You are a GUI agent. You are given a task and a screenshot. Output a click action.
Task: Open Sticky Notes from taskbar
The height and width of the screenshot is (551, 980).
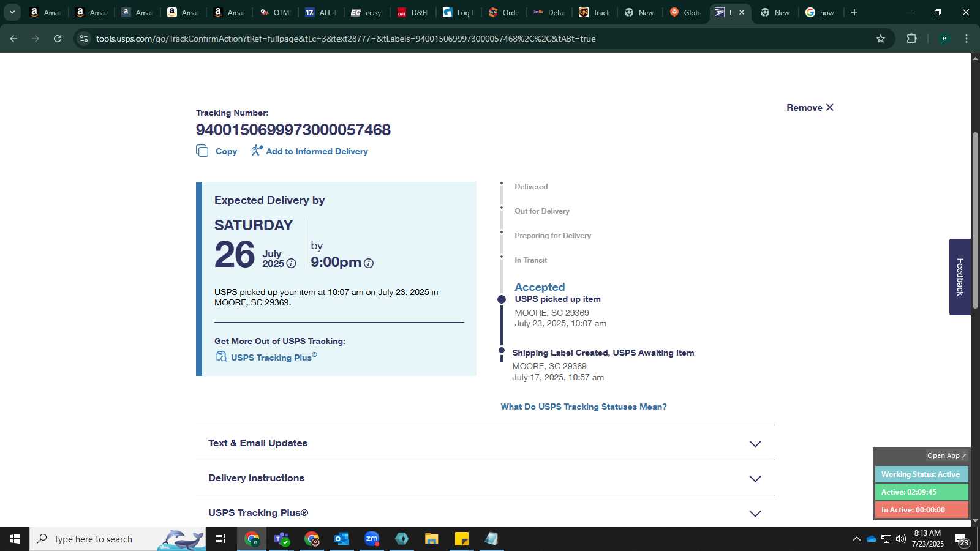click(x=462, y=539)
